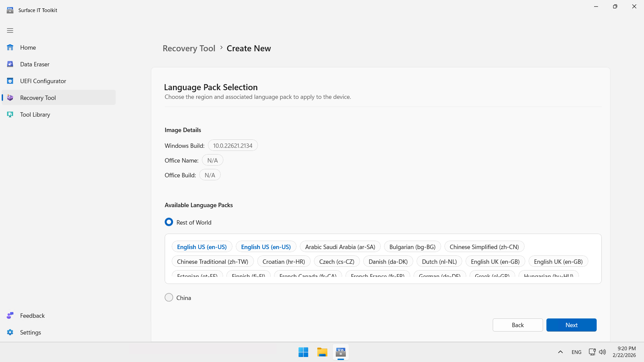Toggle the Chinese Simplified (zh-CN) chip
This screenshot has height=362, width=644.
[484, 247]
